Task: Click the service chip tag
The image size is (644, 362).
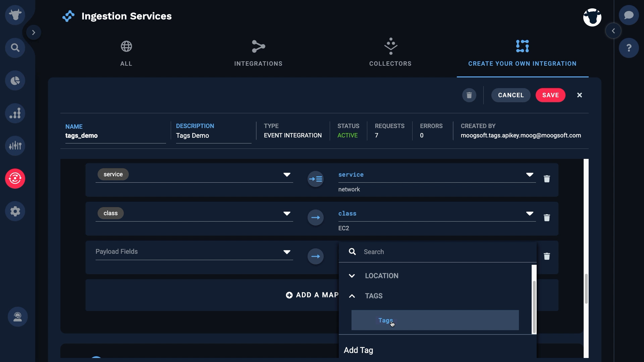Action: (x=113, y=174)
